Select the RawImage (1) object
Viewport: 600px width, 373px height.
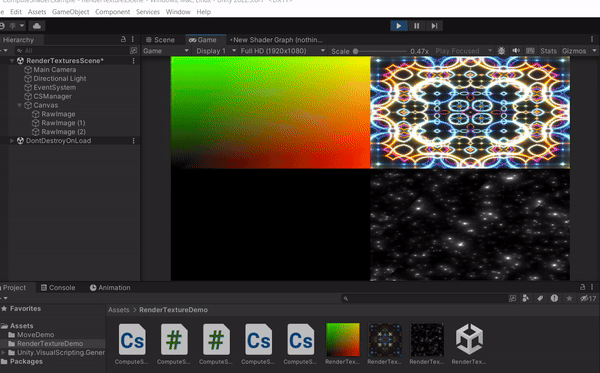pyautogui.click(x=63, y=123)
